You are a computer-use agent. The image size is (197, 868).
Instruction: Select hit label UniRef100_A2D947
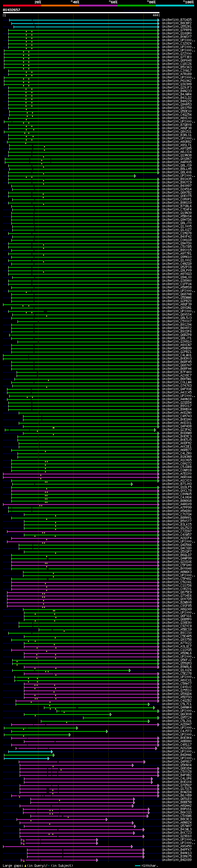(177, 724)
